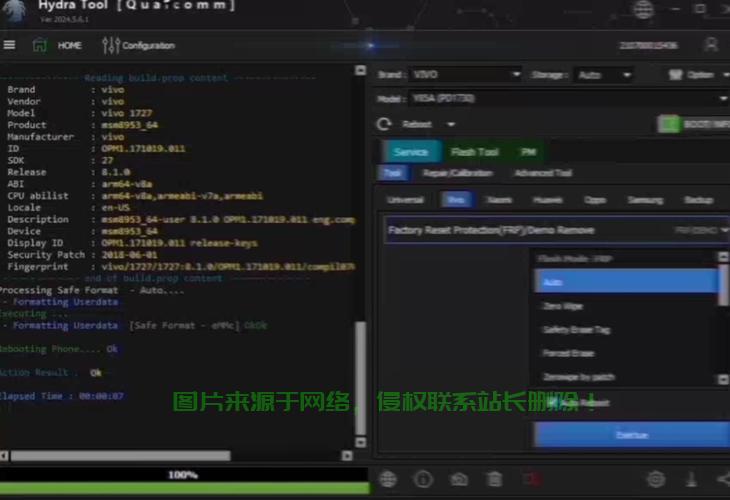
Task: Open the Option dropdown arrow
Action: [725, 74]
